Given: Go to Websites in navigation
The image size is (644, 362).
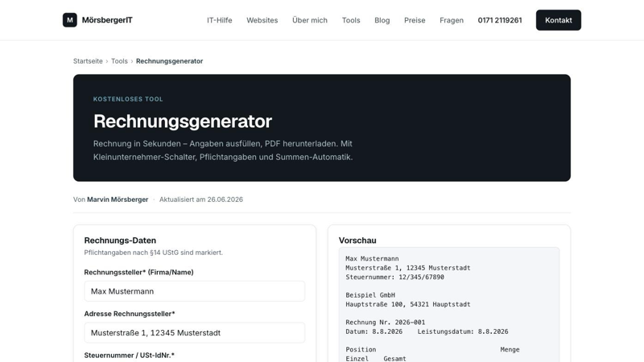Looking at the screenshot, I should tap(262, 20).
